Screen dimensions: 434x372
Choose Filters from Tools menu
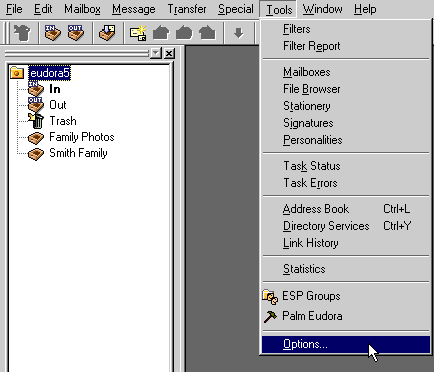click(x=346, y=29)
